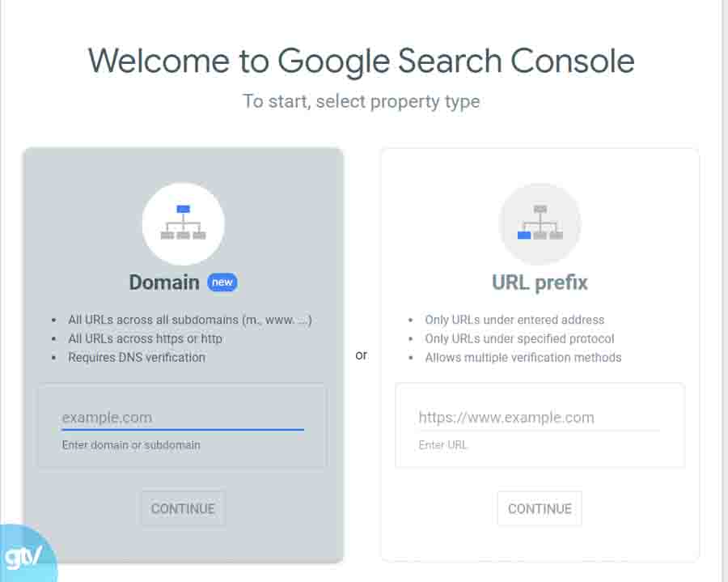Click the 'Enter domain or subdomain' helper text
Image resolution: width=728 pixels, height=582 pixels.
click(132, 444)
